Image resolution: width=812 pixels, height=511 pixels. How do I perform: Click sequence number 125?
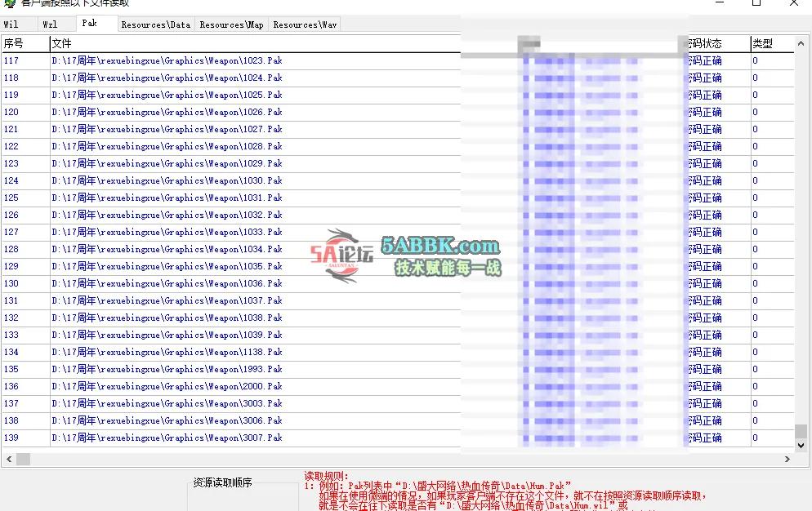coord(11,198)
